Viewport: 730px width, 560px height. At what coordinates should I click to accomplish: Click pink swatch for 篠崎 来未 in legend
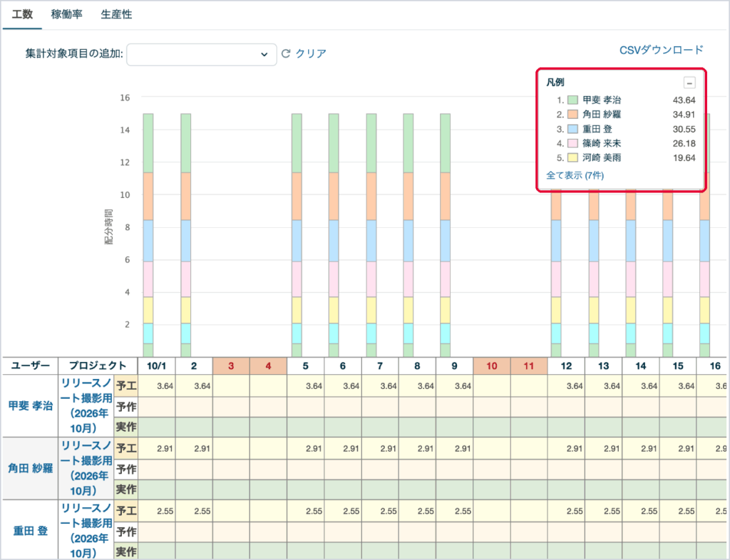(572, 143)
